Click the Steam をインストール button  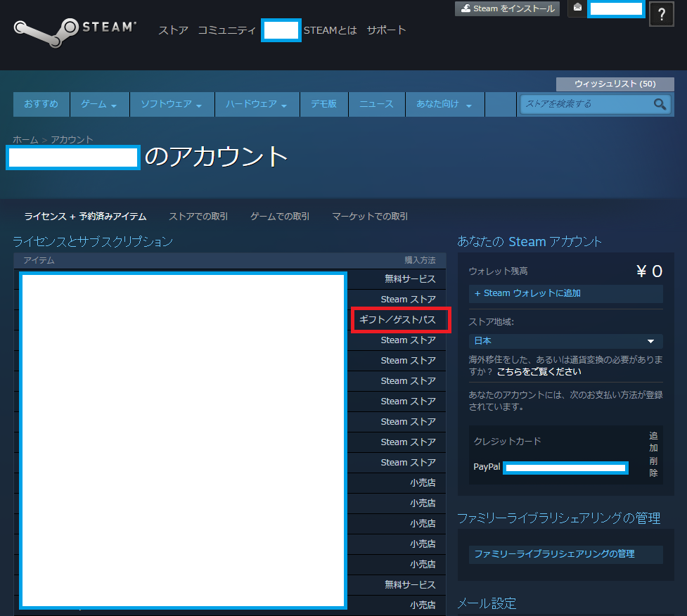point(507,8)
